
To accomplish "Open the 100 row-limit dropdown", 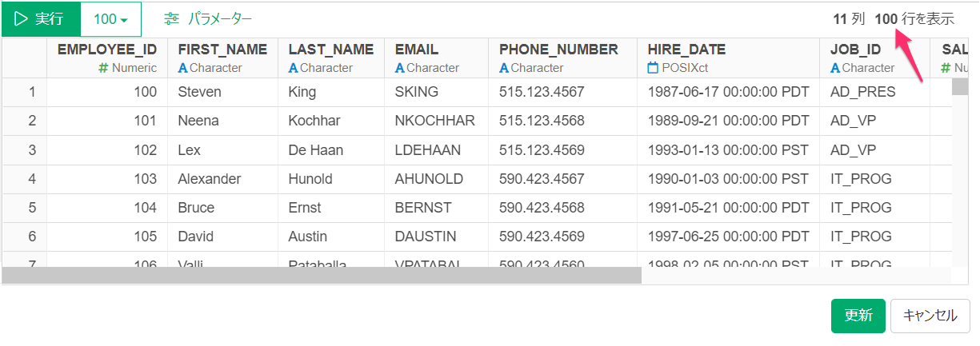I will 111,19.
